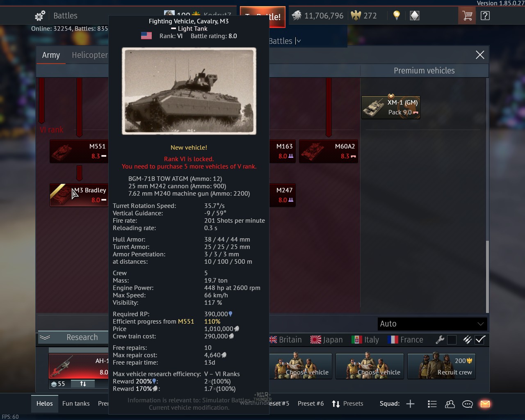The height and width of the screenshot is (420, 525).
Task: Open the shop cart icon
Action: [467, 16]
